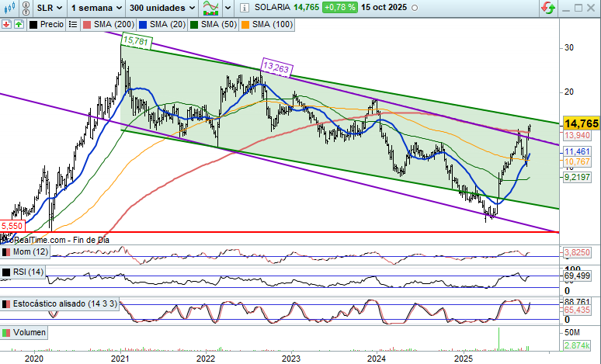Click the red-green refresh arrows icon
This screenshot has width=601, height=364.
point(548,8)
